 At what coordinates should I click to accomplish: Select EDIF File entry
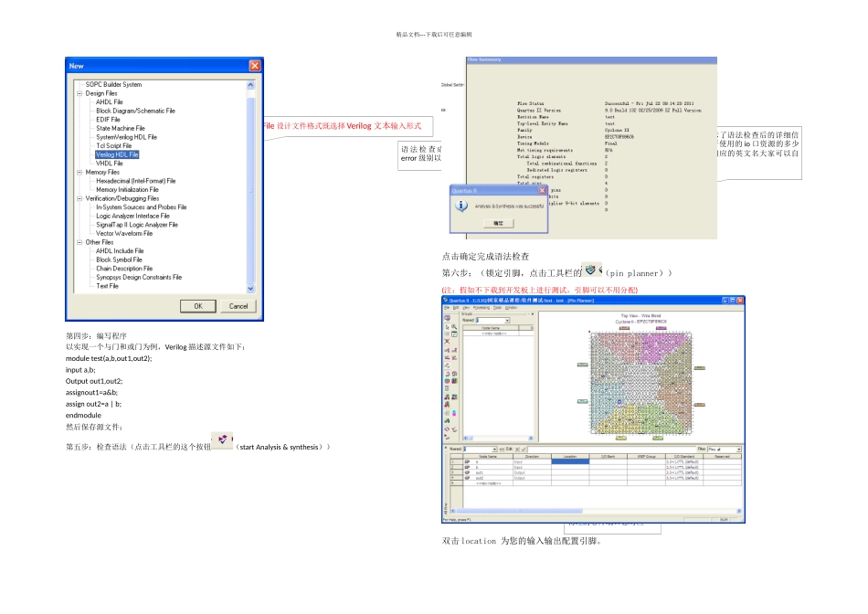pyautogui.click(x=108, y=120)
